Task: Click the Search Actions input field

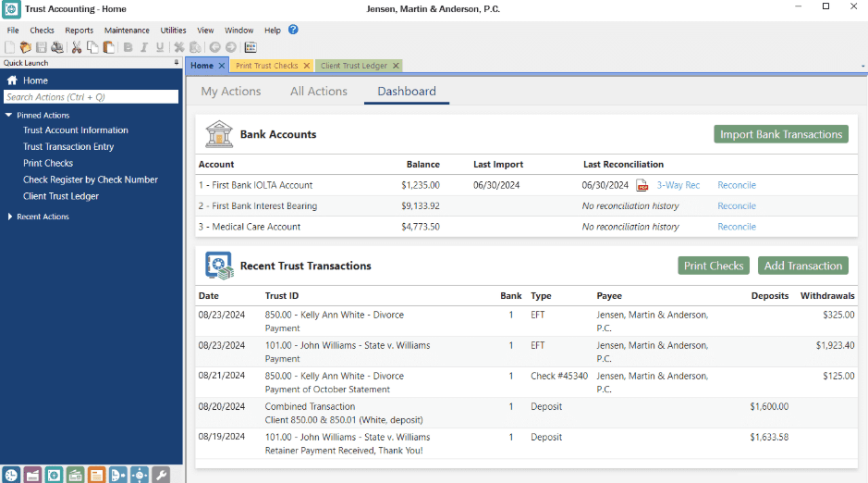Action: click(92, 97)
